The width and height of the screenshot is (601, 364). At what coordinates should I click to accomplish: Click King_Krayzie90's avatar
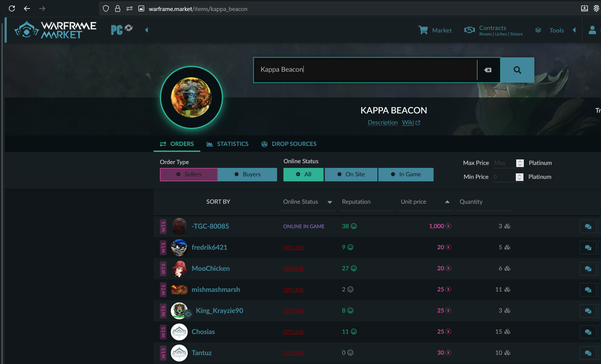[179, 311]
